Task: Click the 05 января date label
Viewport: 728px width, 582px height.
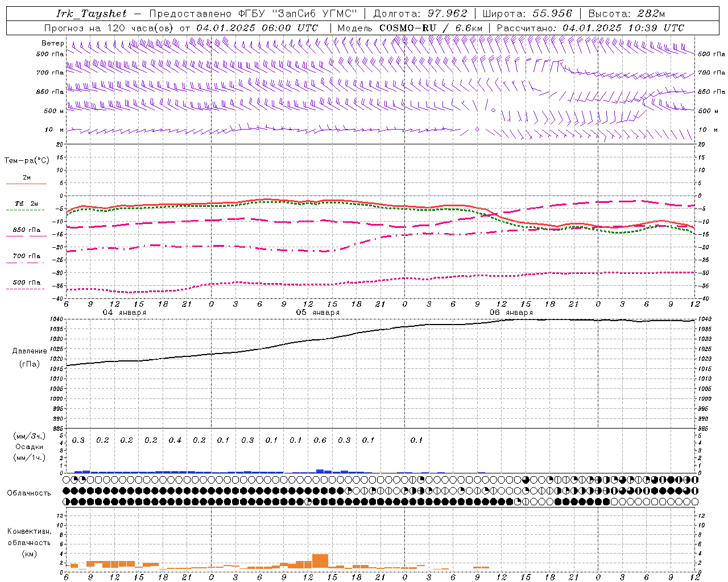Action: coord(317,313)
